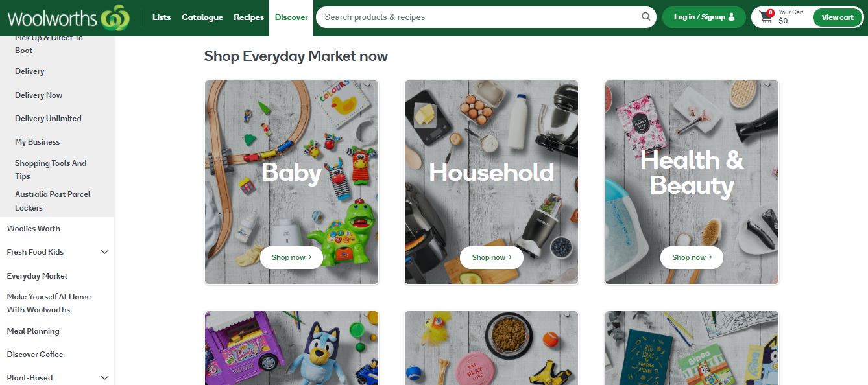The height and width of the screenshot is (385, 868).
Task: Open Delivery Unlimited sidebar link
Action: (48, 119)
